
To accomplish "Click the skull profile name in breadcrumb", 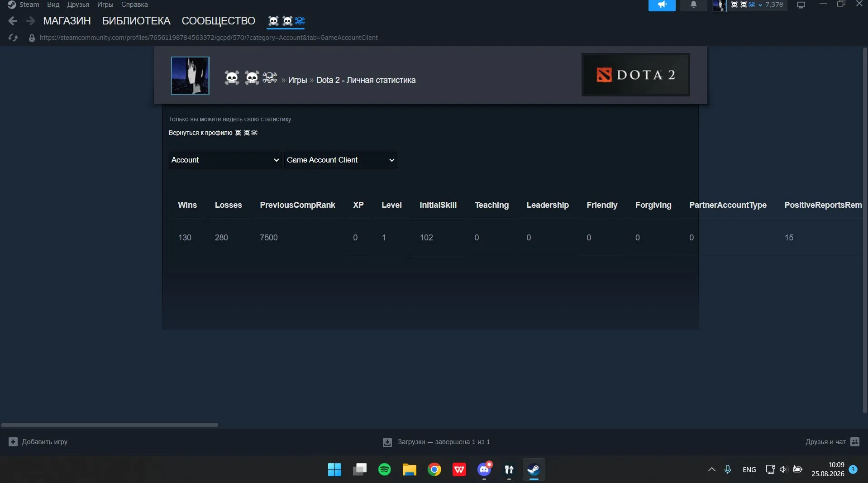I will (x=251, y=78).
